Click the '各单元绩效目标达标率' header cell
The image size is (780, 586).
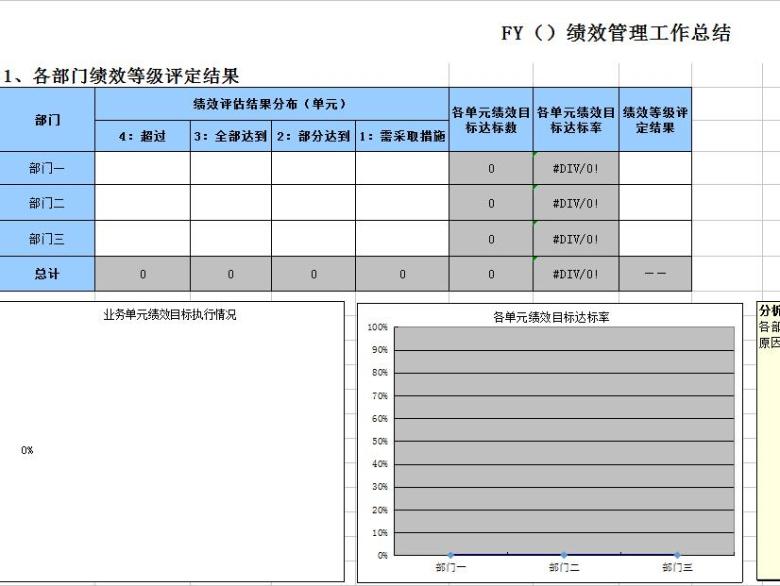click(576, 120)
